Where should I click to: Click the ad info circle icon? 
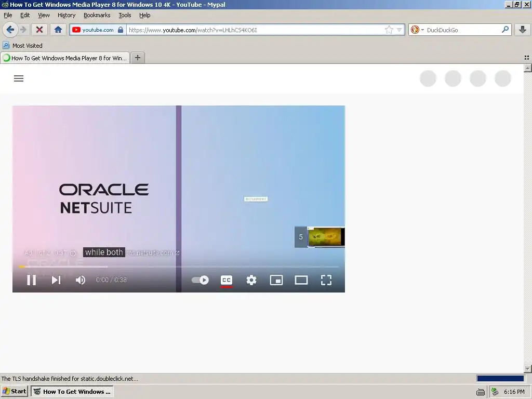coord(73,253)
